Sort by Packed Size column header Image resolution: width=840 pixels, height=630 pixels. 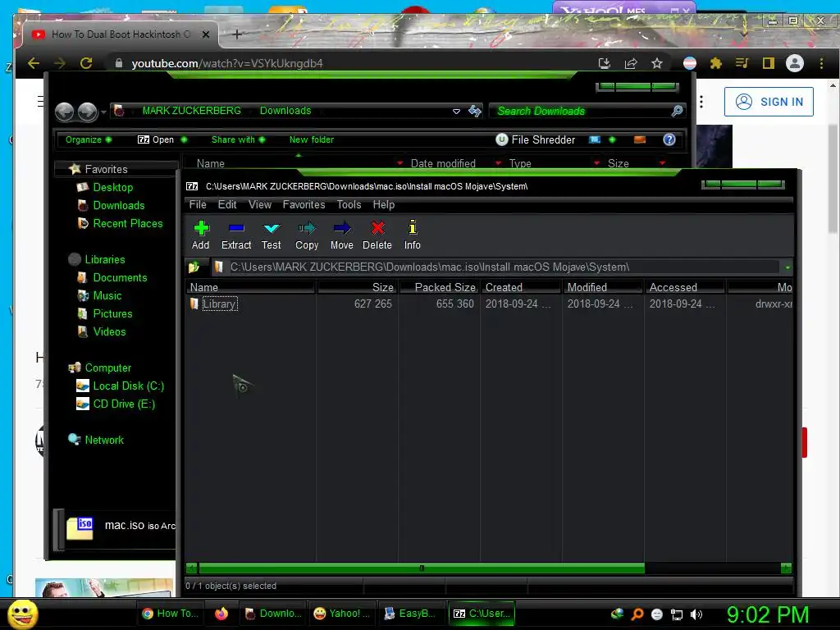pos(440,287)
